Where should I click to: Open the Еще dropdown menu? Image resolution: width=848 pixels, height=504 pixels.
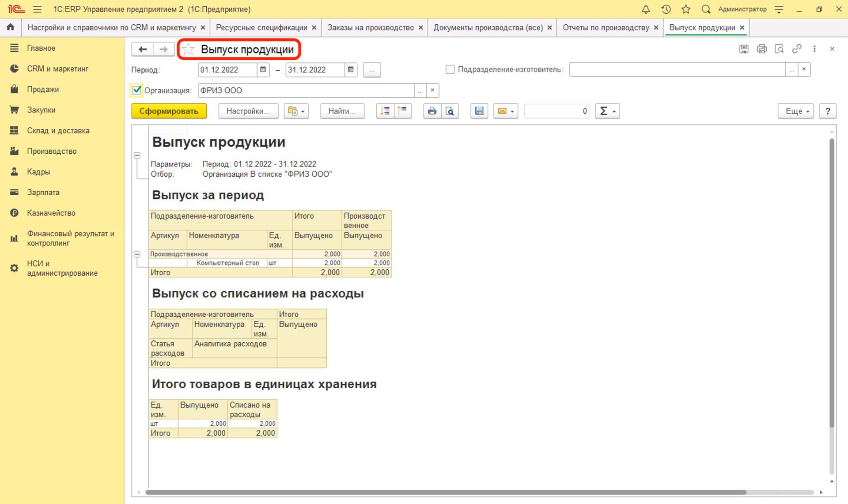[x=796, y=111]
